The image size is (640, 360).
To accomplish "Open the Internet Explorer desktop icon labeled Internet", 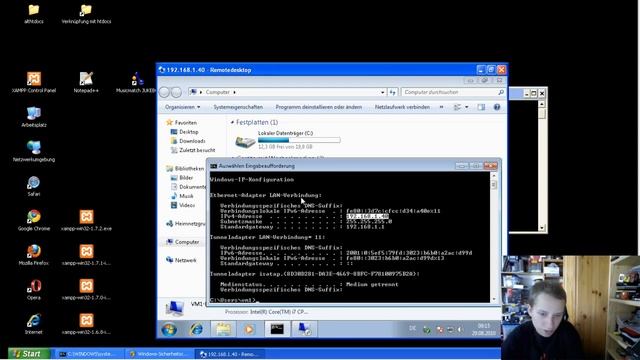I will (x=34, y=324).
